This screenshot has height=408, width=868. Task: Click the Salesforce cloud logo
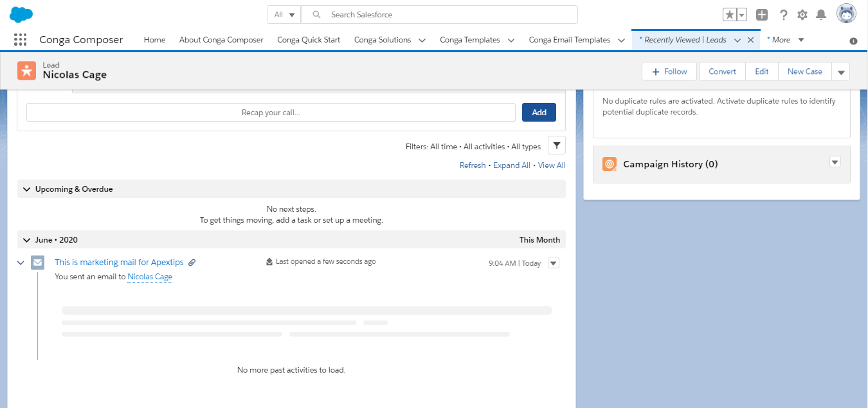point(21,14)
